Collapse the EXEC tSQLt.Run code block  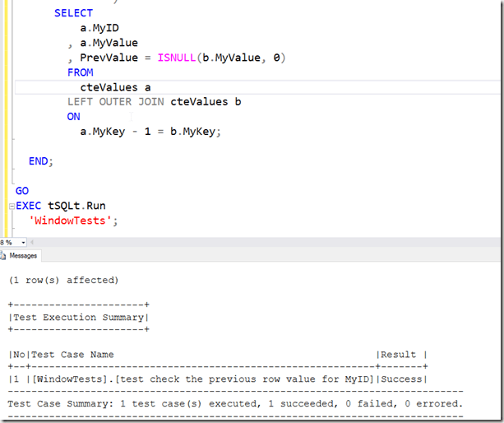11,206
